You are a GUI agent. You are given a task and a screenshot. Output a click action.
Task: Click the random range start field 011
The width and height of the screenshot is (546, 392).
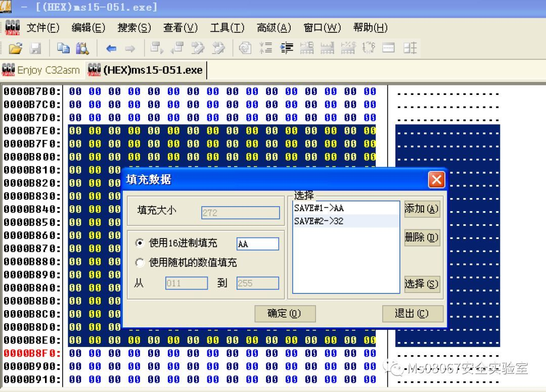186,283
